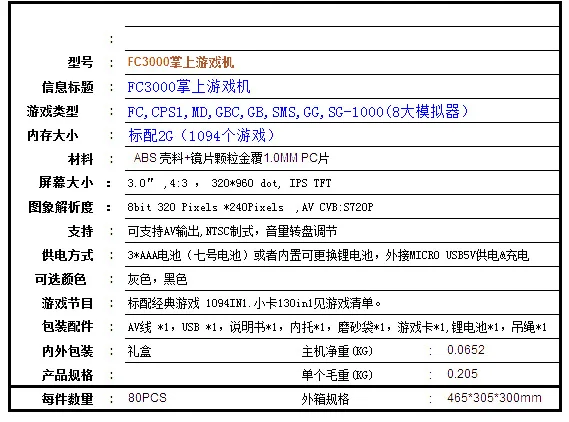Click the 标配经典游戏 1094IN1 text
Image resolution: width=569 pixels, height=422 pixels.
coord(254,303)
